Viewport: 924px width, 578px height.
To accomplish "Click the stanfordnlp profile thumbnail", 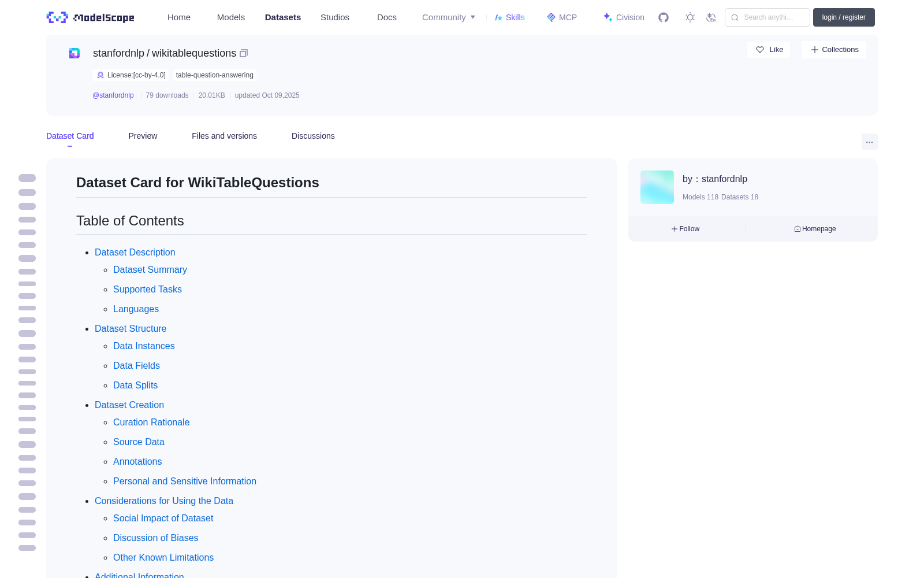I will click(x=657, y=187).
